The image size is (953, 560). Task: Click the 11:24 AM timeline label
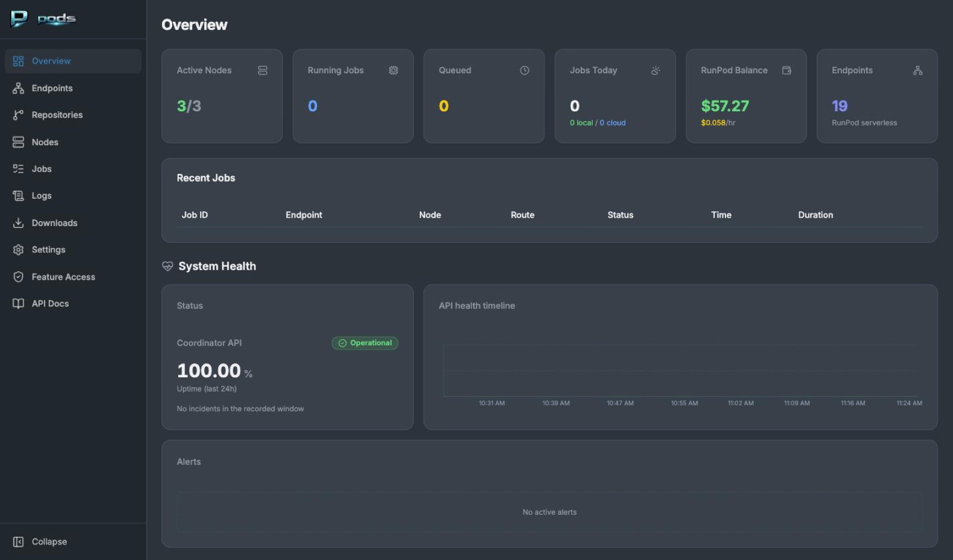tap(910, 403)
